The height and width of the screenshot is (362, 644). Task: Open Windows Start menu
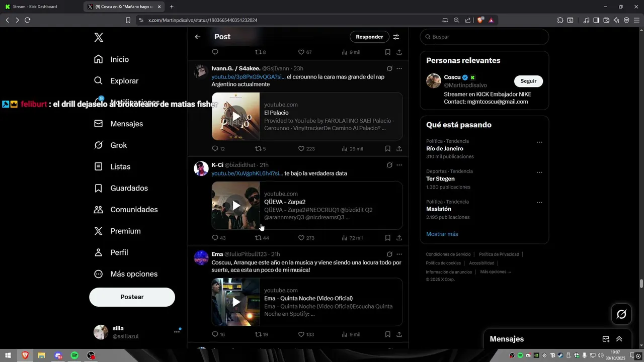coord(8,355)
